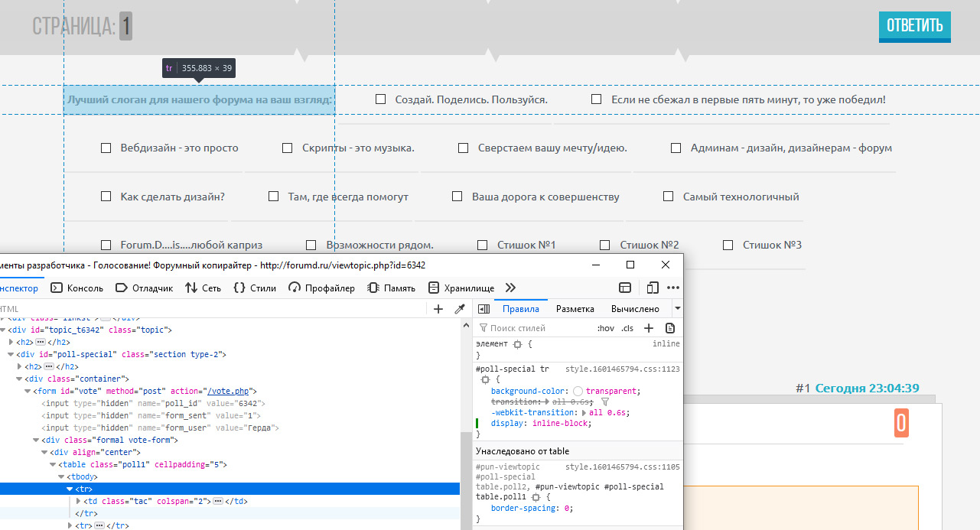Screen dimensions: 980x530
Task: Collapse the div class="container" node
Action: 19,379
